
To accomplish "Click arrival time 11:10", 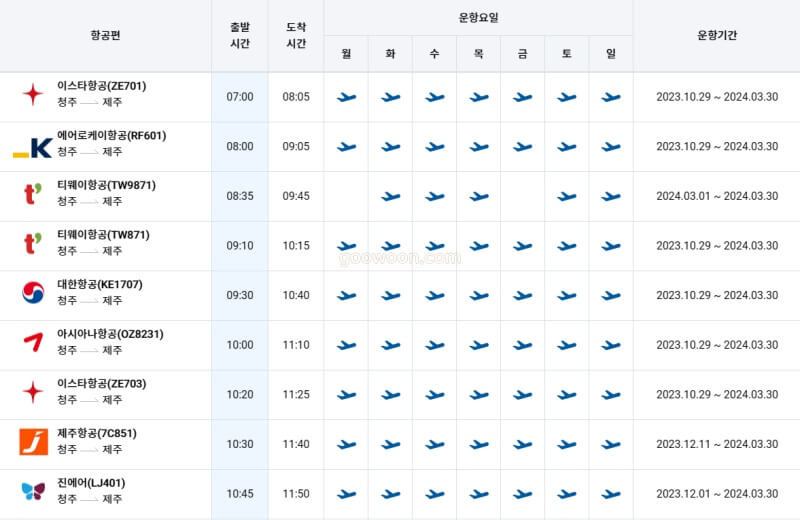I will [x=296, y=345].
